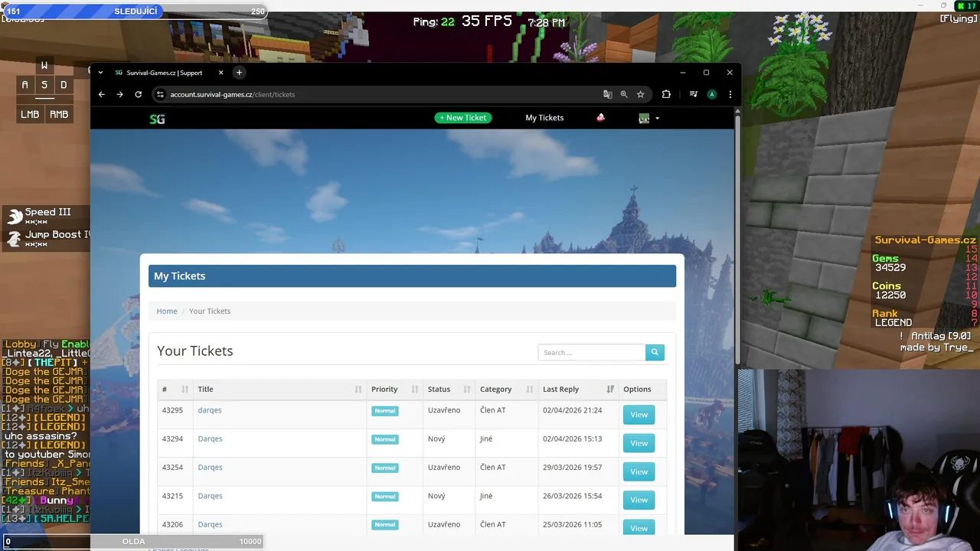Sort tickets by Status column

pos(449,390)
